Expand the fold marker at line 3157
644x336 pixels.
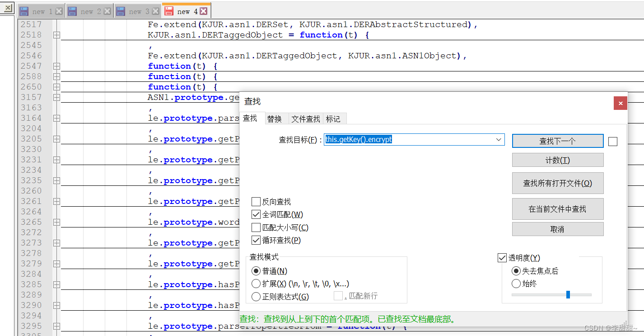56,97
